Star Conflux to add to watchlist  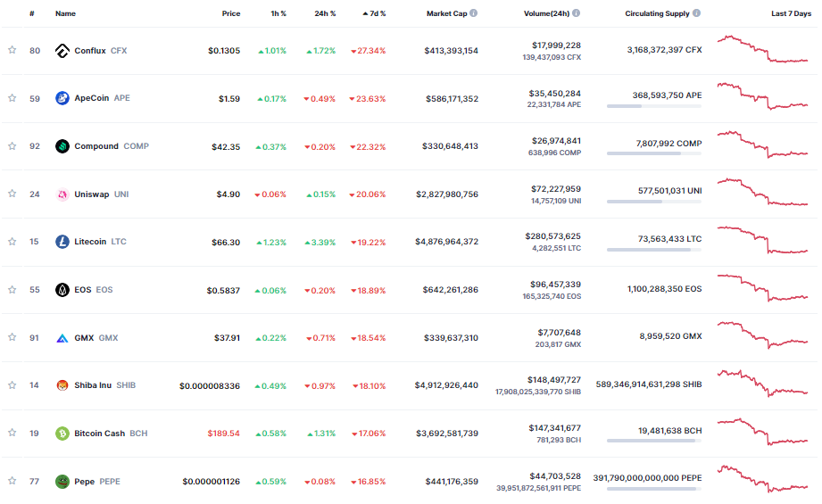tap(12, 51)
